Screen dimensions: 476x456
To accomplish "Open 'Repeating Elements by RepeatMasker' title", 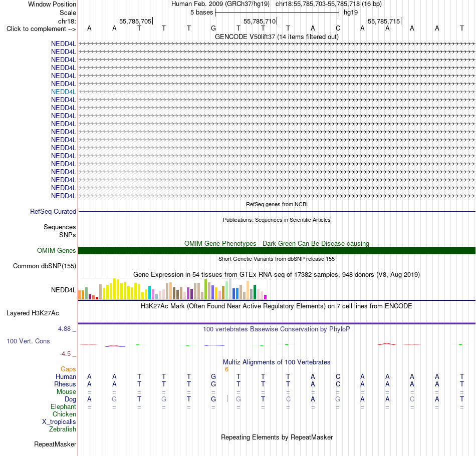I will click(x=277, y=437).
